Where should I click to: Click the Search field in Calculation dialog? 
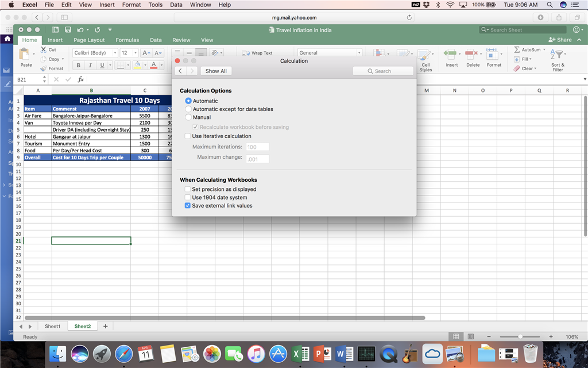pyautogui.click(x=383, y=71)
